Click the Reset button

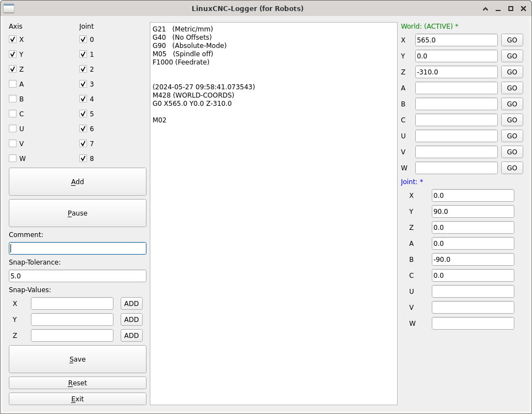point(77,383)
